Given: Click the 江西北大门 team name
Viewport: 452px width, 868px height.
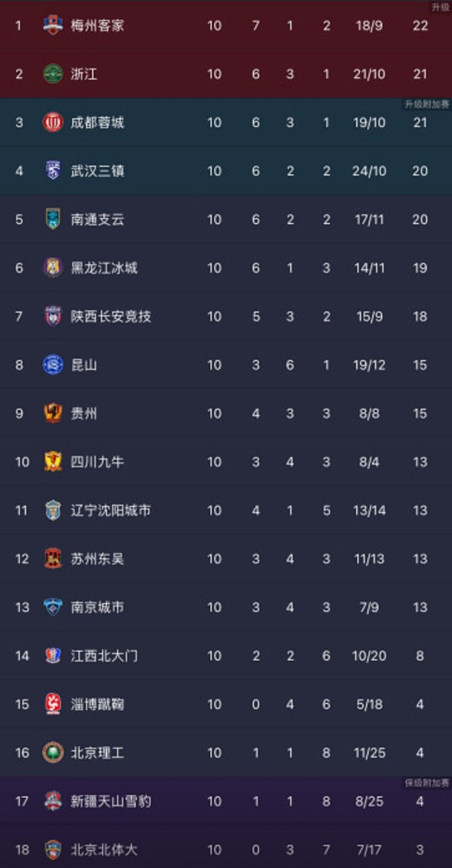Looking at the screenshot, I should coord(104,656).
